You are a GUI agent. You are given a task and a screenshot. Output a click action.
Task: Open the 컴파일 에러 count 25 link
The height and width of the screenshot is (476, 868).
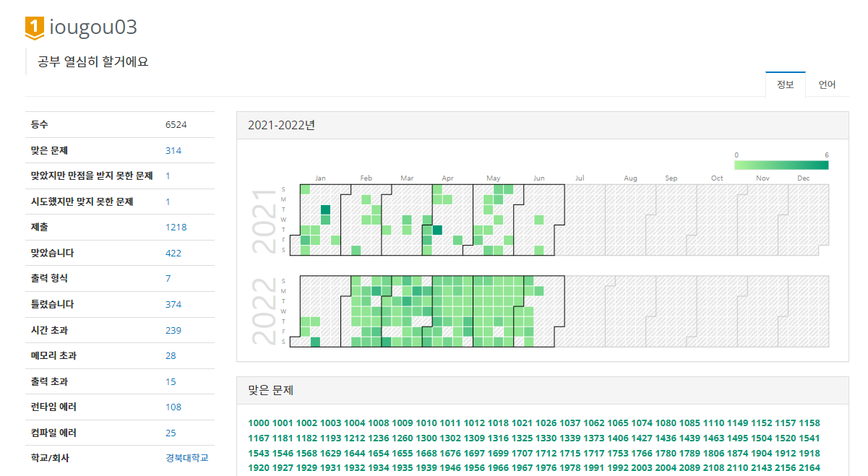tap(171, 433)
